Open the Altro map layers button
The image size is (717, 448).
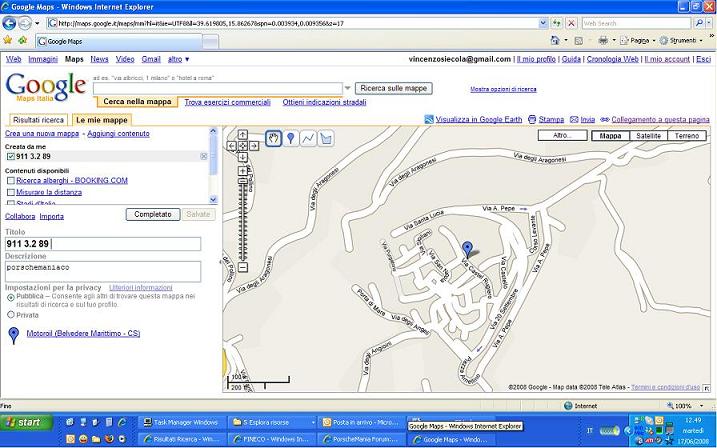coord(562,136)
